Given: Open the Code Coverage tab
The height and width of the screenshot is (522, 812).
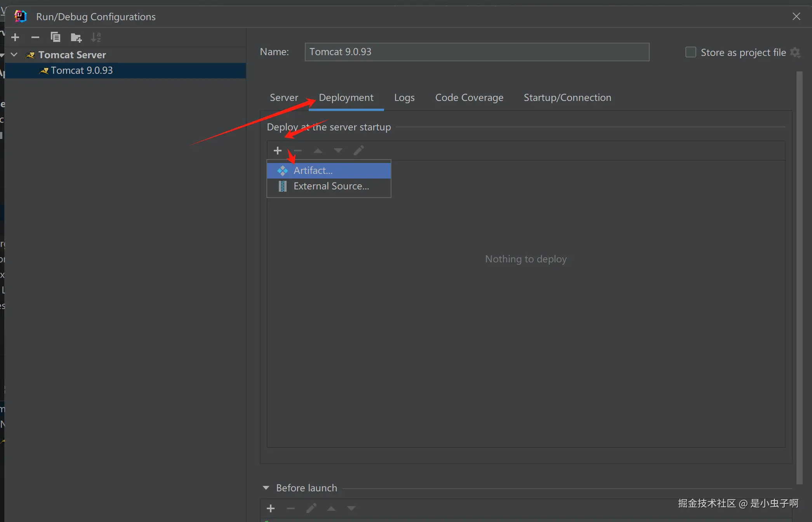Looking at the screenshot, I should [469, 98].
